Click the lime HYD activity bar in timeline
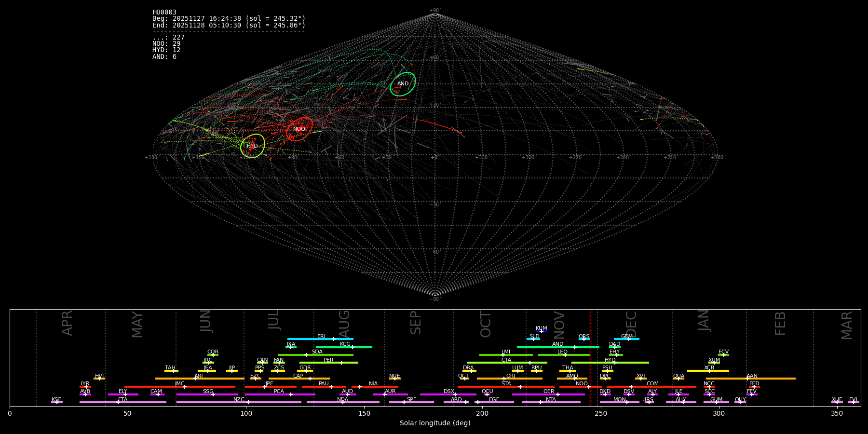 coord(610,363)
